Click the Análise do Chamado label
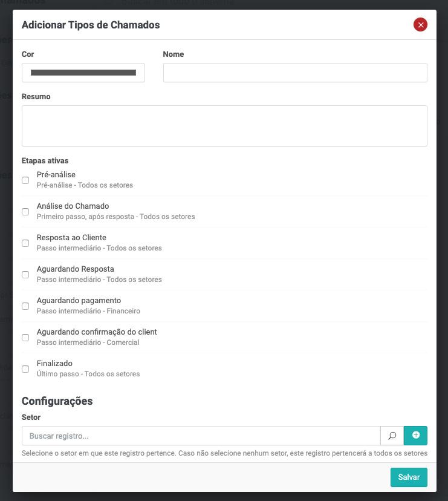448x501 pixels. point(73,206)
